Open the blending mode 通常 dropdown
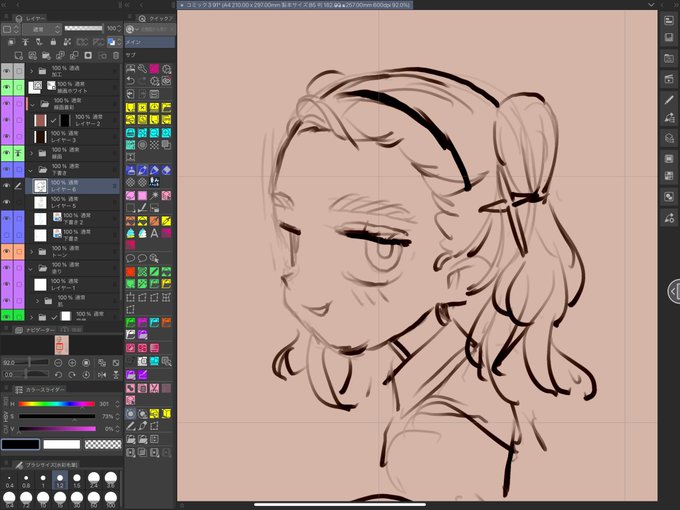This screenshot has height=510, width=680. [42, 29]
